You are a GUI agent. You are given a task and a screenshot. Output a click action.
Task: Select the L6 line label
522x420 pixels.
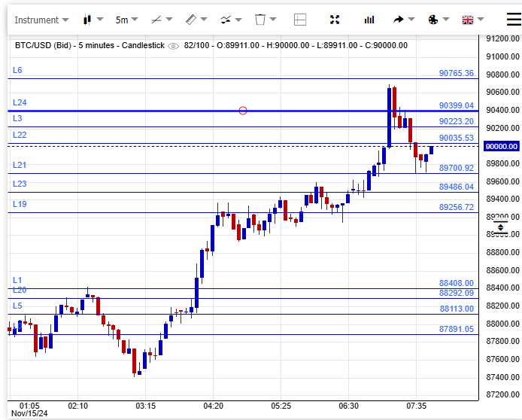click(x=17, y=70)
